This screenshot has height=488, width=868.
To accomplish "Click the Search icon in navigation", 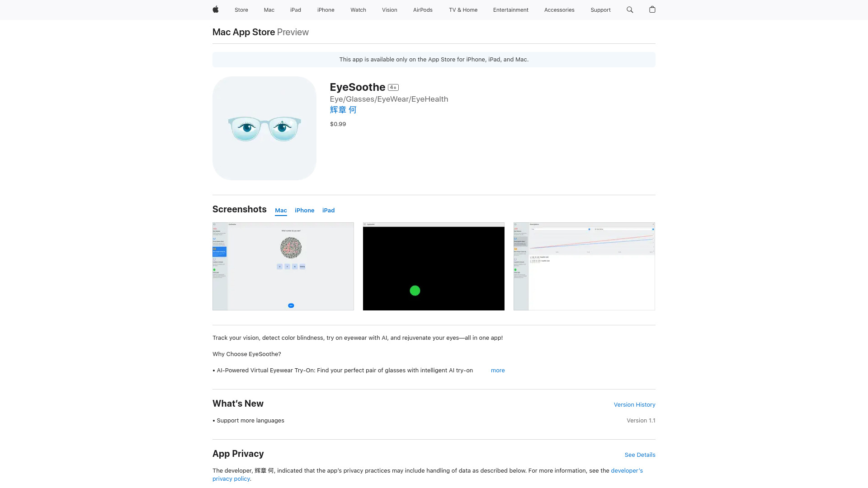I will coord(630,9).
